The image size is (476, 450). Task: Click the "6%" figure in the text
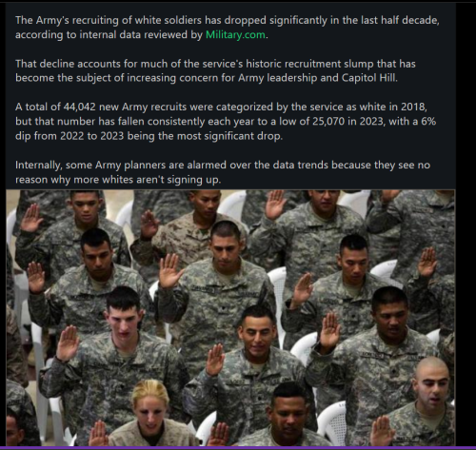click(428, 122)
